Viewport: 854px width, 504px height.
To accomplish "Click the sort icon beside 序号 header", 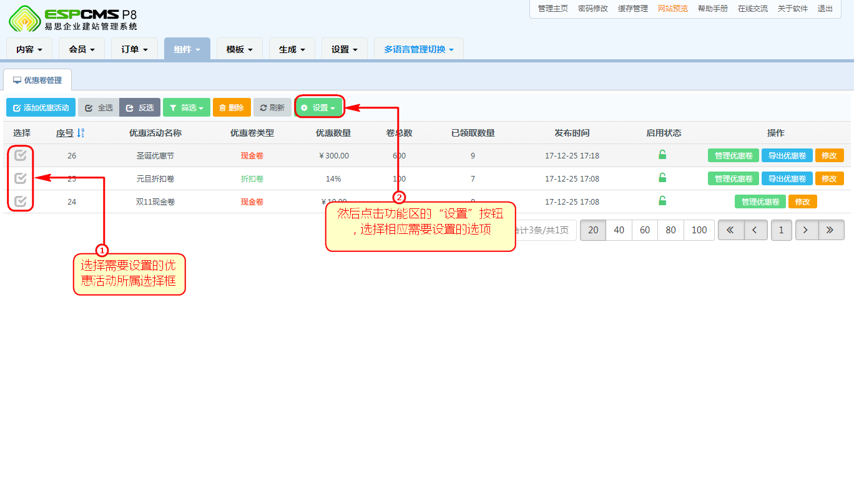I will coord(81,133).
